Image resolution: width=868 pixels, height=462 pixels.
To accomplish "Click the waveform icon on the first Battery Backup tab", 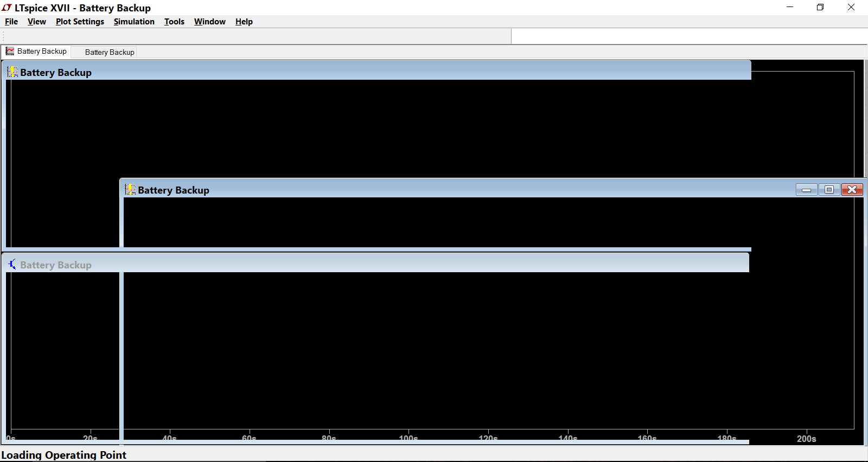I will [x=10, y=52].
